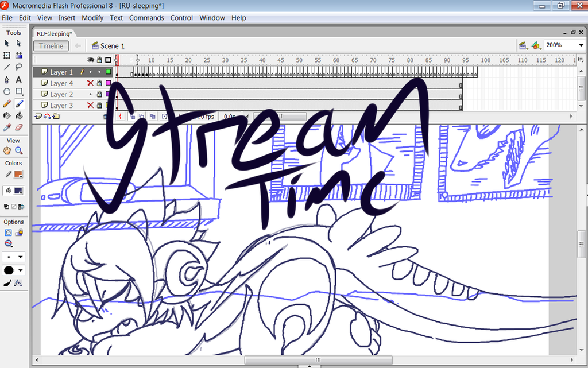This screenshot has height=368, width=588.
Task: Open the 200% zoom dropdown
Action: [x=581, y=45]
